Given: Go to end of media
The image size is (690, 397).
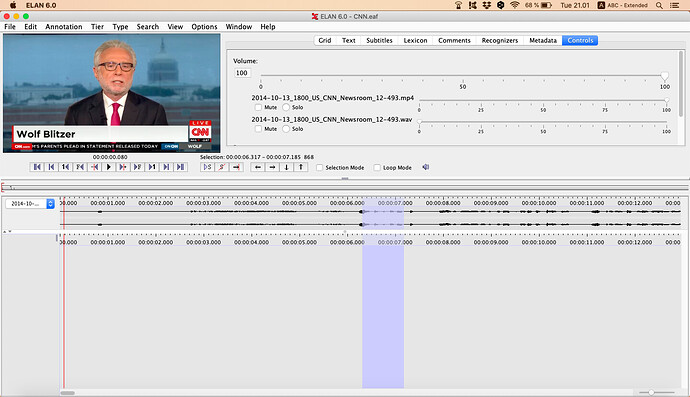Looking at the screenshot, I should tap(180, 167).
